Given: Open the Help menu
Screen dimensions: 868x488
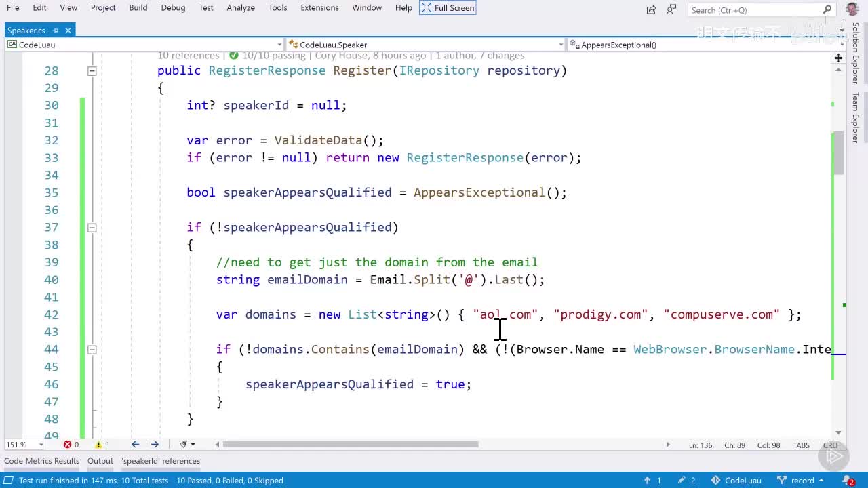Looking at the screenshot, I should [403, 7].
